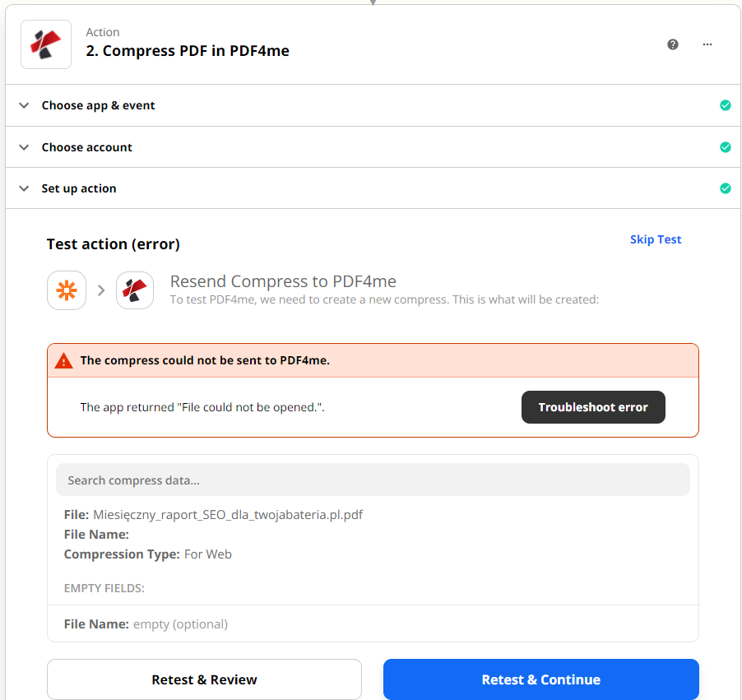Open the Set up action section label
Viewport: 742px width, 700px height.
point(78,188)
